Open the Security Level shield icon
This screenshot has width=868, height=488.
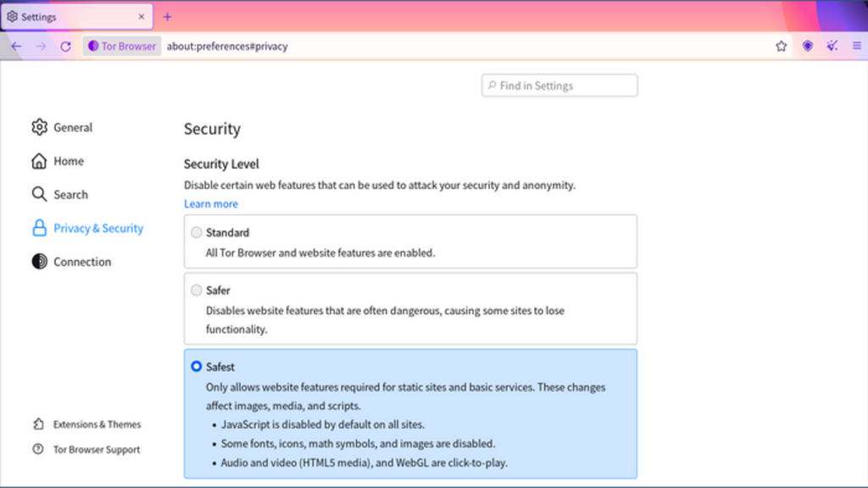[x=807, y=46]
